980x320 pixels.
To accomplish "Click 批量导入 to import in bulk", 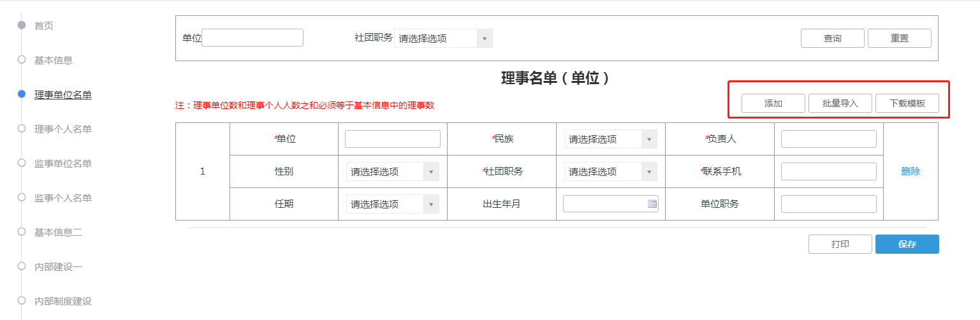I will click(x=840, y=103).
